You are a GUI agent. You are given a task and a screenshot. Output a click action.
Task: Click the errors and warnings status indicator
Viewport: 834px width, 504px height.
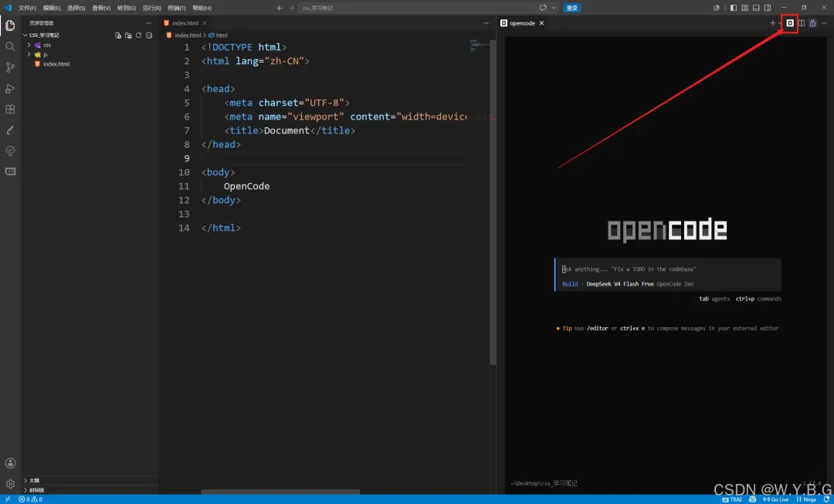[x=30, y=499]
